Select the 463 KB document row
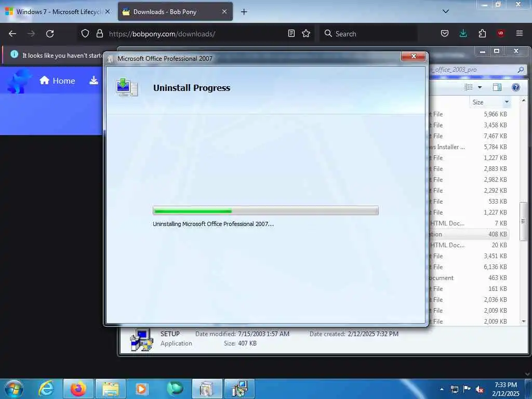Image resolution: width=532 pixels, height=399 pixels. click(x=468, y=278)
